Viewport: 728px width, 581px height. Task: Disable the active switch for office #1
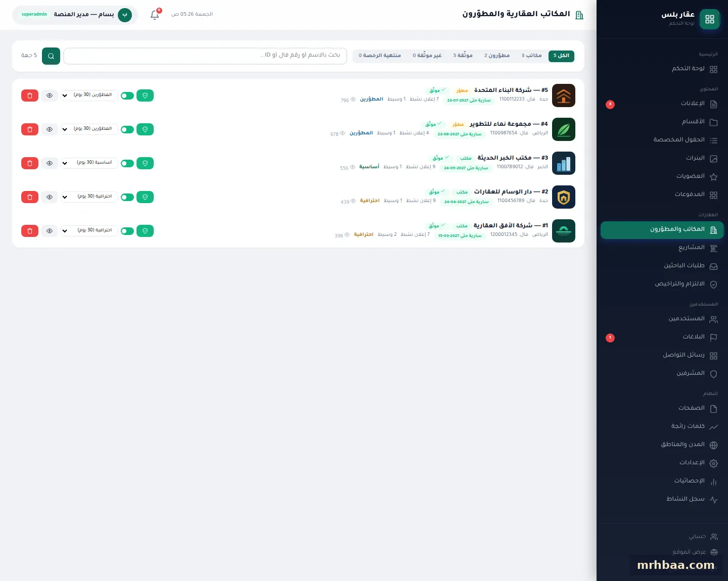127,231
